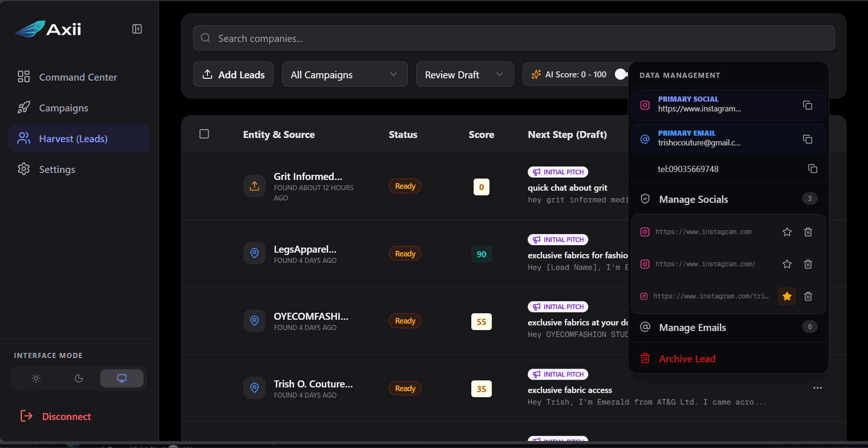The height and width of the screenshot is (448, 868).
Task: Delete the first instagram.com social entry
Action: (x=808, y=232)
